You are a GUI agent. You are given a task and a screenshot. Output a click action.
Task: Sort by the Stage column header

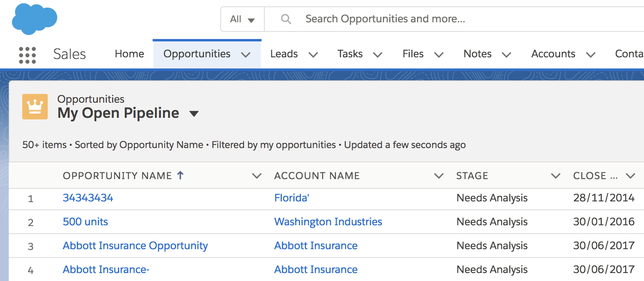[472, 176]
